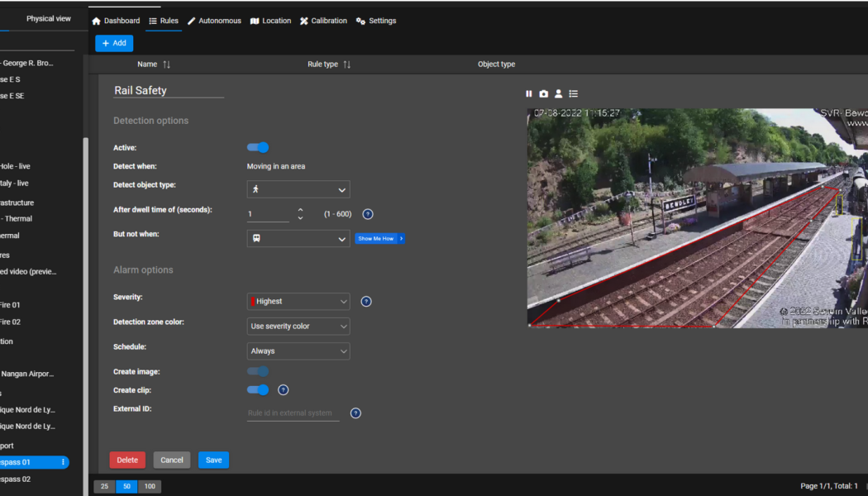This screenshot has height=496, width=868.
Task: Click the camera snapshot icon
Action: [x=544, y=93]
